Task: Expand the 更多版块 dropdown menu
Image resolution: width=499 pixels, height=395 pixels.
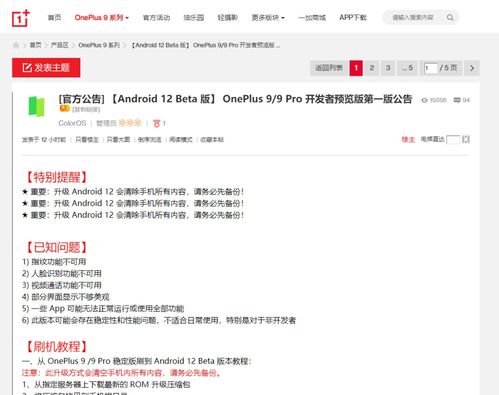Action: [x=268, y=17]
